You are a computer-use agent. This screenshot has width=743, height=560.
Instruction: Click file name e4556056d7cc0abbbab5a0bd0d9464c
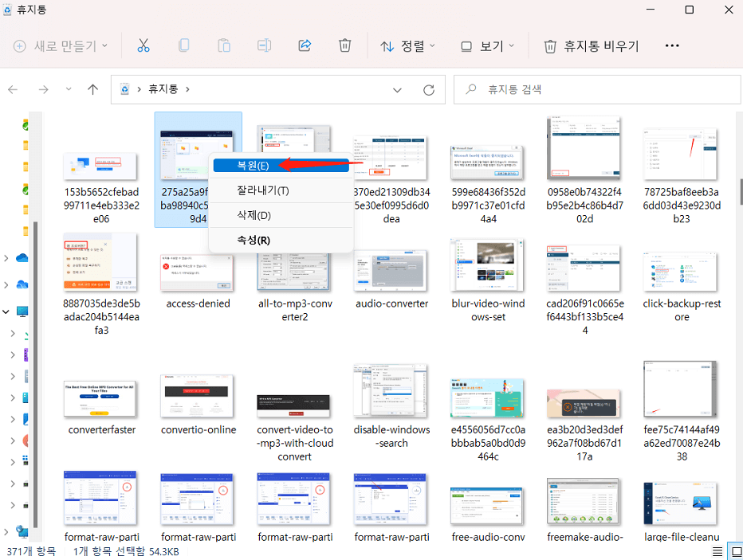[x=488, y=443]
